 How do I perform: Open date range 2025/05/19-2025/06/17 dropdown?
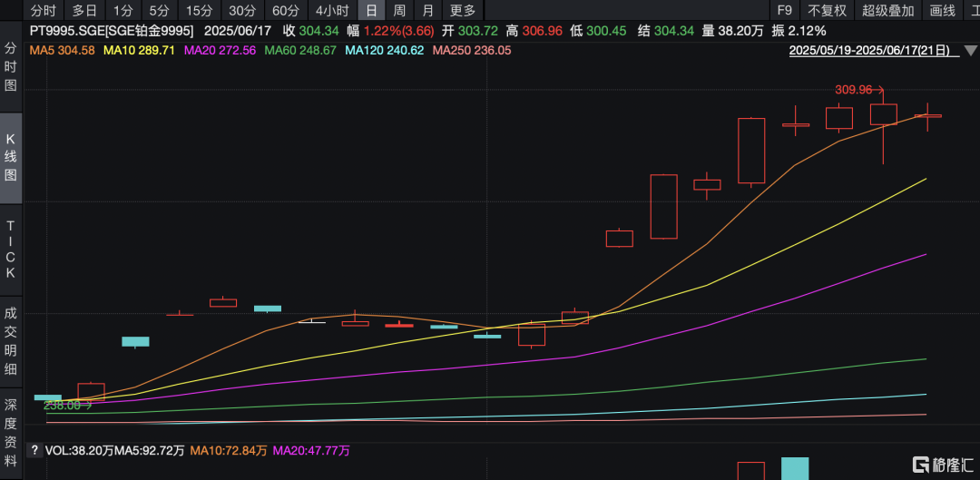coord(874,51)
